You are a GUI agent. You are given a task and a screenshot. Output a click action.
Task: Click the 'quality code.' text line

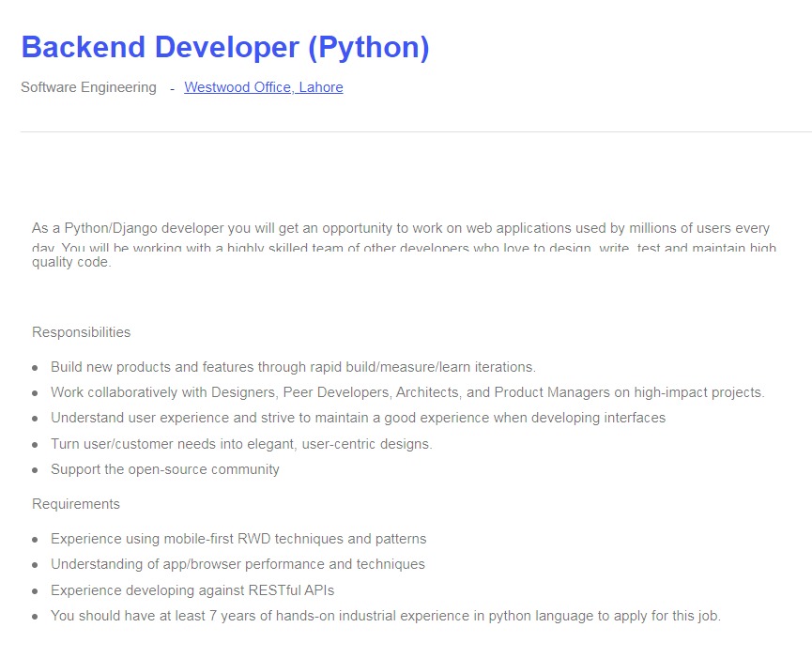(71, 263)
